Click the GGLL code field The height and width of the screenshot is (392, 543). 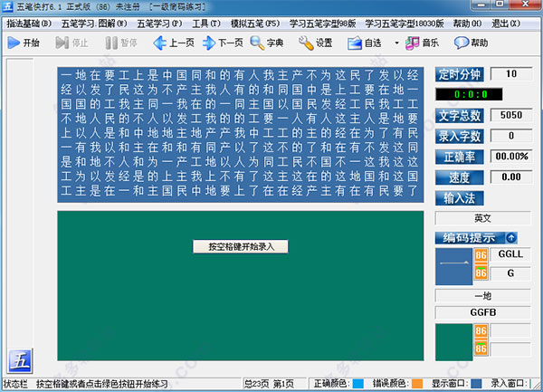click(x=510, y=254)
